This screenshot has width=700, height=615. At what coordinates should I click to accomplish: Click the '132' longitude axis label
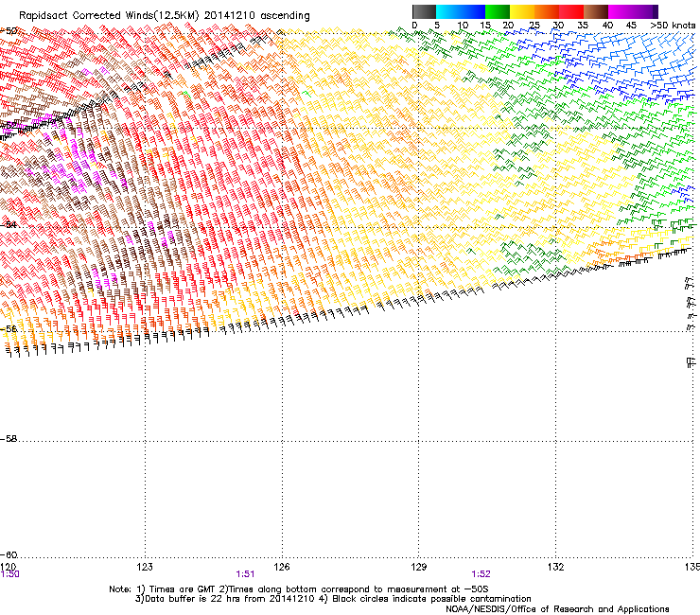(555, 567)
